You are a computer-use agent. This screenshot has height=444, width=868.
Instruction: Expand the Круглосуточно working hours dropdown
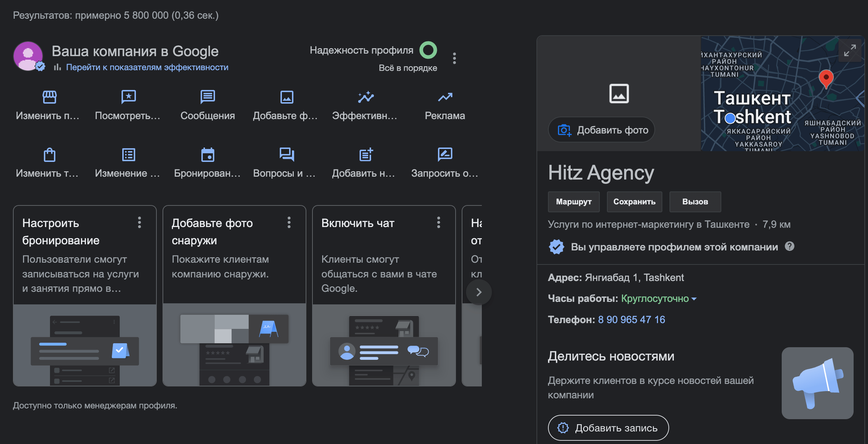tap(658, 299)
